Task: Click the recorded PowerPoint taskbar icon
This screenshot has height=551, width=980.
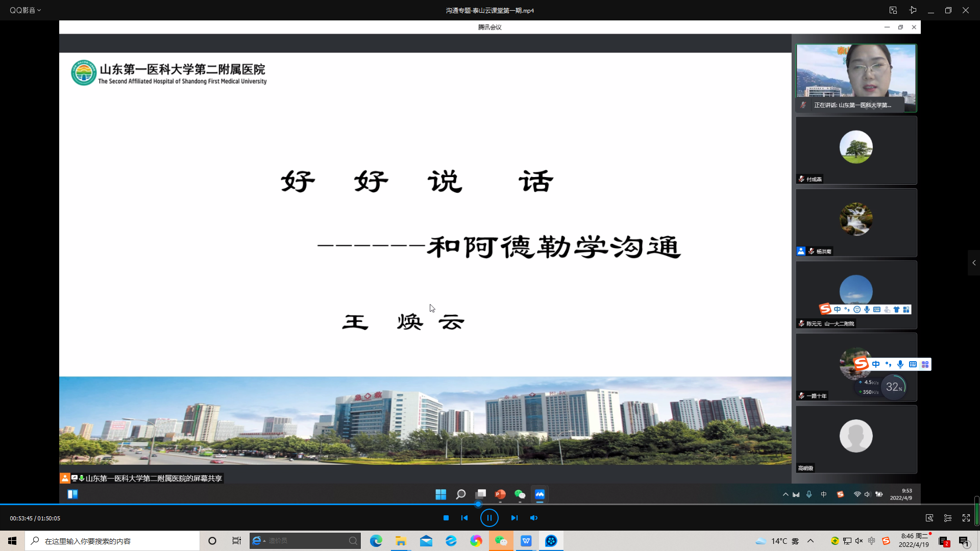Action: tap(500, 494)
